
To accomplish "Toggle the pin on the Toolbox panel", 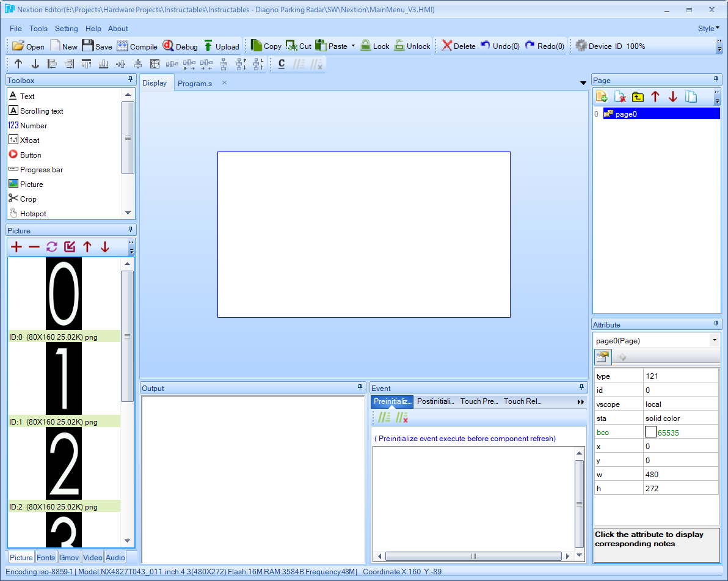I will [x=131, y=79].
